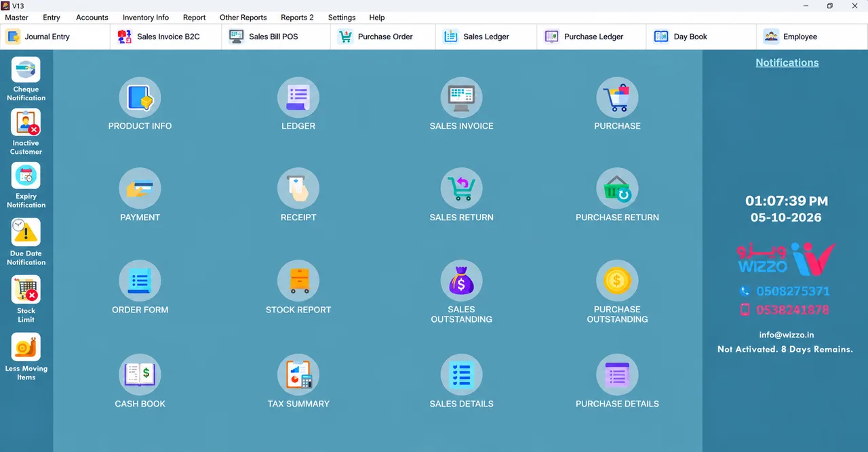The image size is (868, 452).
Task: Open Due Date Notification in the sidebar
Action: click(x=26, y=243)
